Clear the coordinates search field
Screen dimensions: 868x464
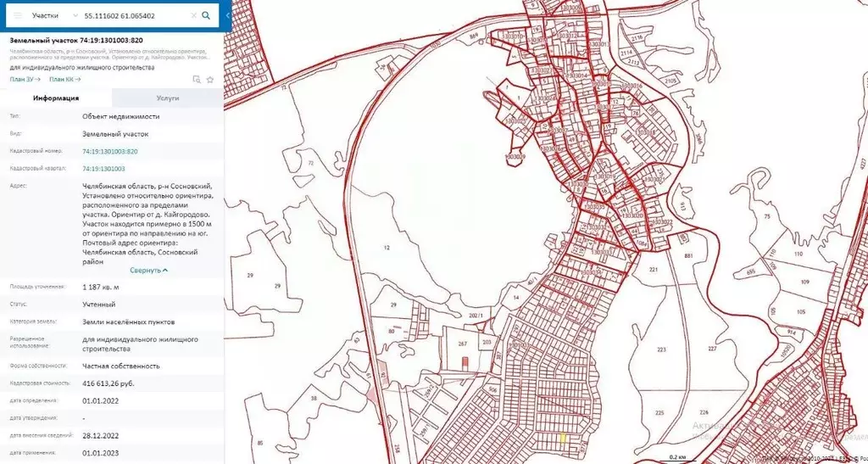193,15
